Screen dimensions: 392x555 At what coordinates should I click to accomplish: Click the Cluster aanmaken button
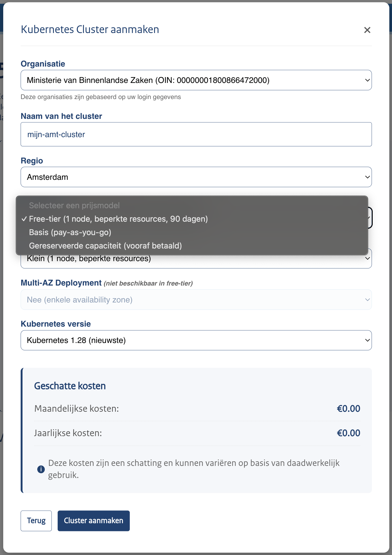click(94, 521)
